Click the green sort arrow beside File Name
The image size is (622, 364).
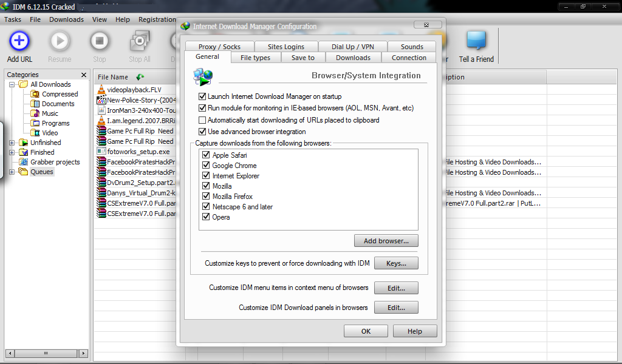140,77
